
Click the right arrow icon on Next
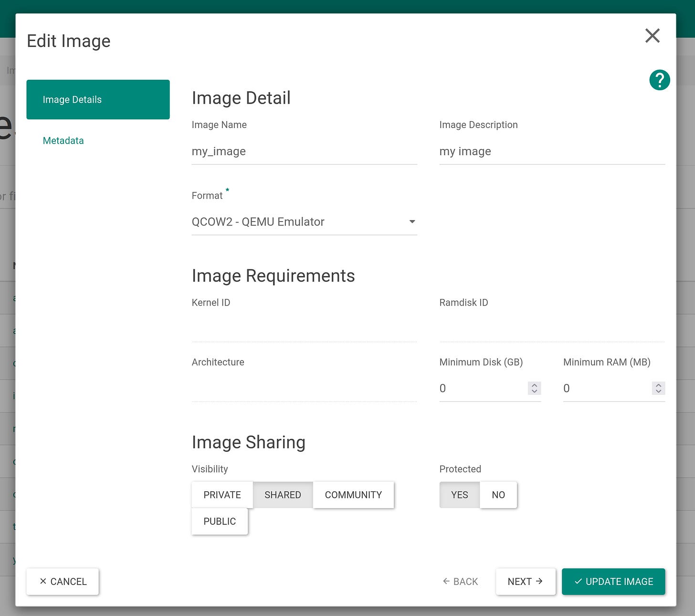[539, 582]
